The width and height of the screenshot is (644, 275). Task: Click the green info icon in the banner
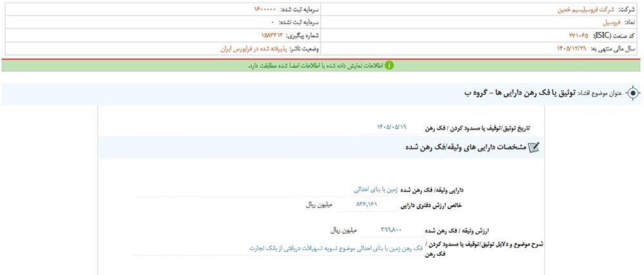pos(390,65)
